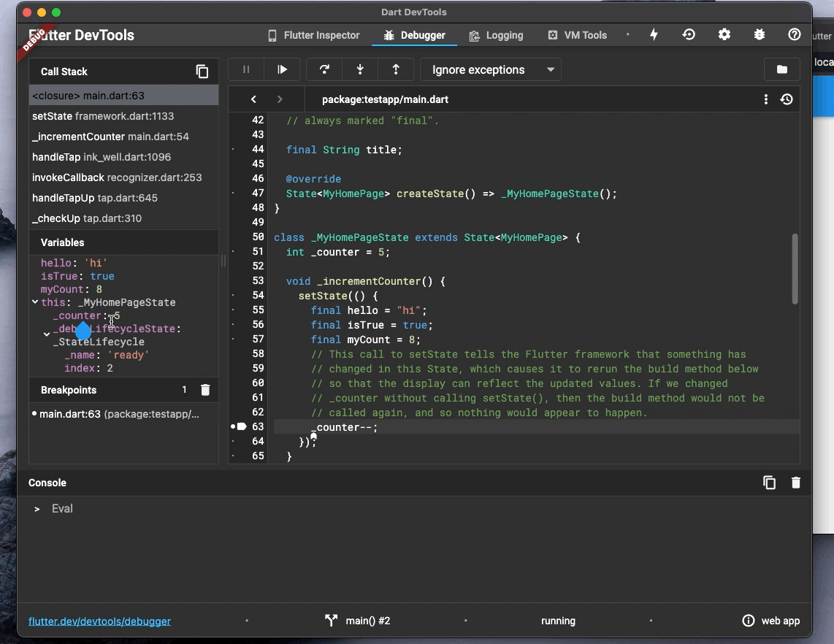Screen dimensions: 834x644
Task: Click the Step Over debugger icon
Action: (x=324, y=69)
